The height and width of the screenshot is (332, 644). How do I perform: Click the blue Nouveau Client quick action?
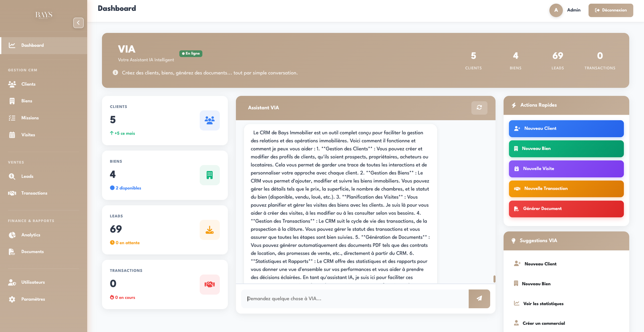point(566,129)
